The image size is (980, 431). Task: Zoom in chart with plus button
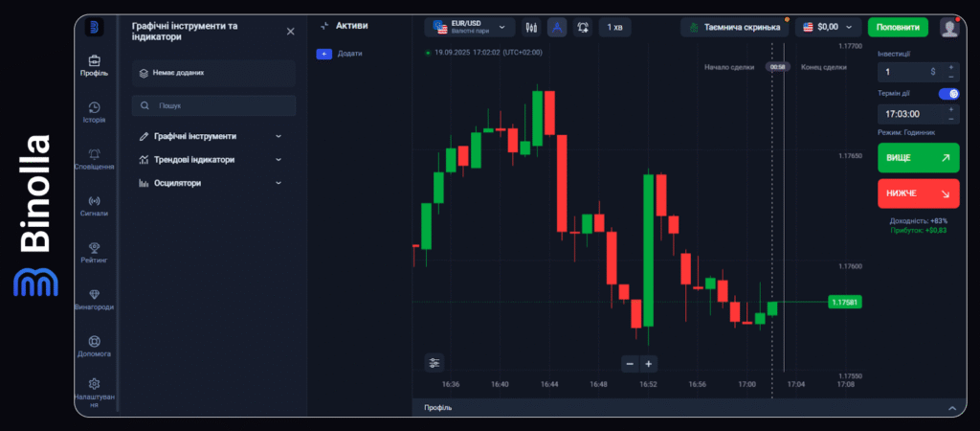[649, 363]
